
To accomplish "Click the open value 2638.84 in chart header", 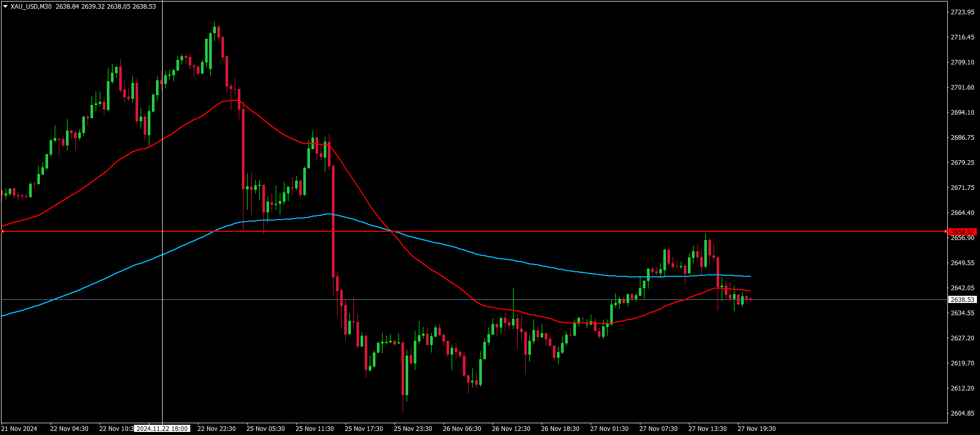I will click(68, 7).
